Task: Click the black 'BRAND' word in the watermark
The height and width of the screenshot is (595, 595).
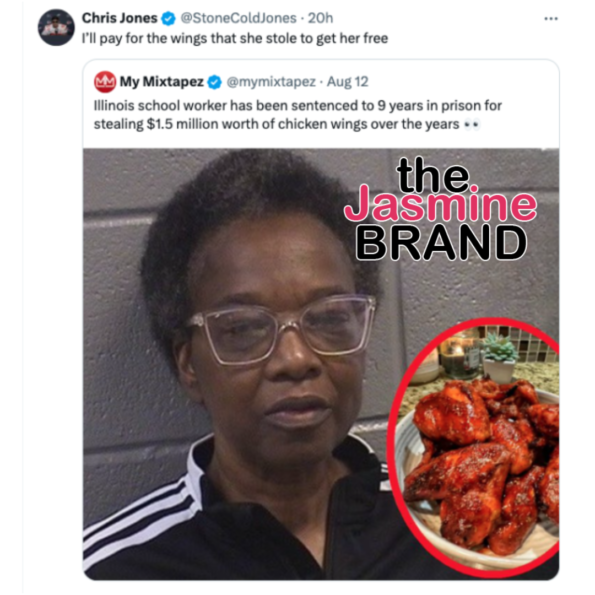Action: [441, 243]
